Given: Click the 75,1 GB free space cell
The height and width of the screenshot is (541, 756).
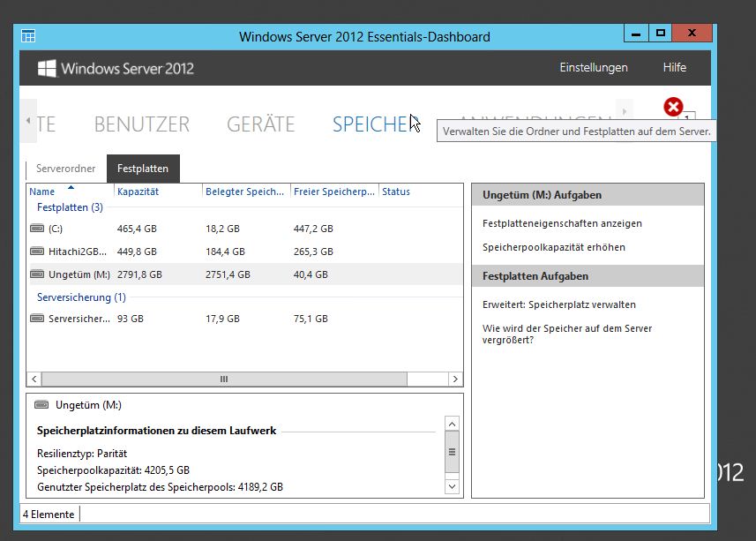Looking at the screenshot, I should [311, 319].
